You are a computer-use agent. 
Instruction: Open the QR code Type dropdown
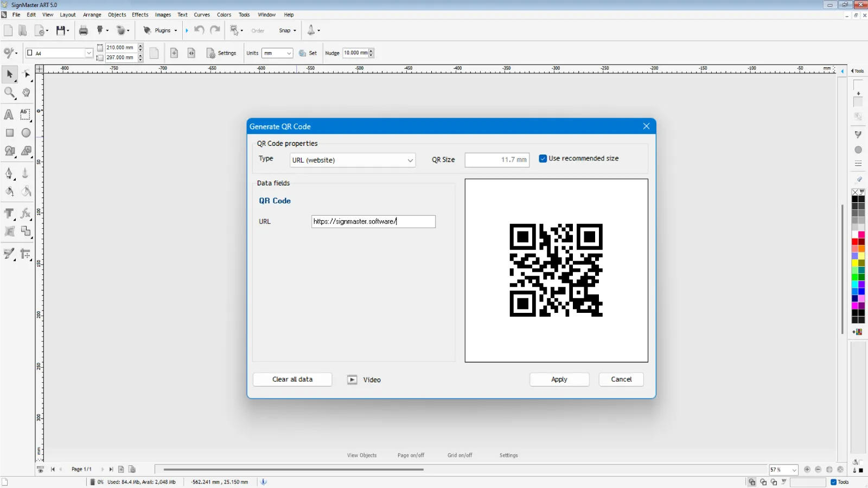point(353,160)
